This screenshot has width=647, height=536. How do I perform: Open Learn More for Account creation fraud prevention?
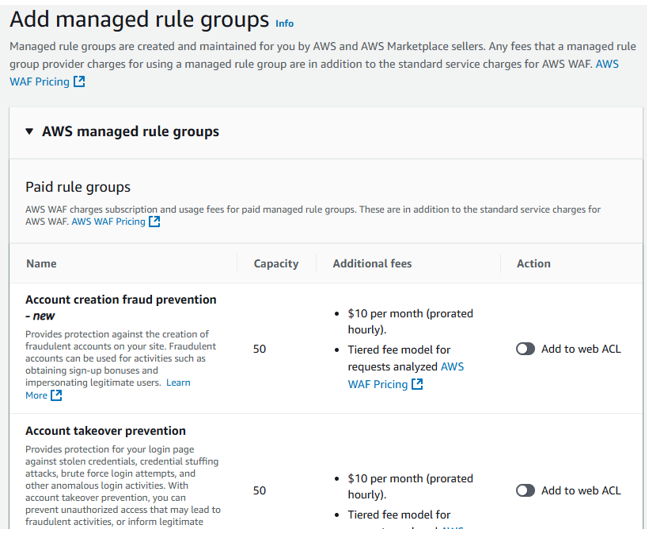[x=178, y=383]
